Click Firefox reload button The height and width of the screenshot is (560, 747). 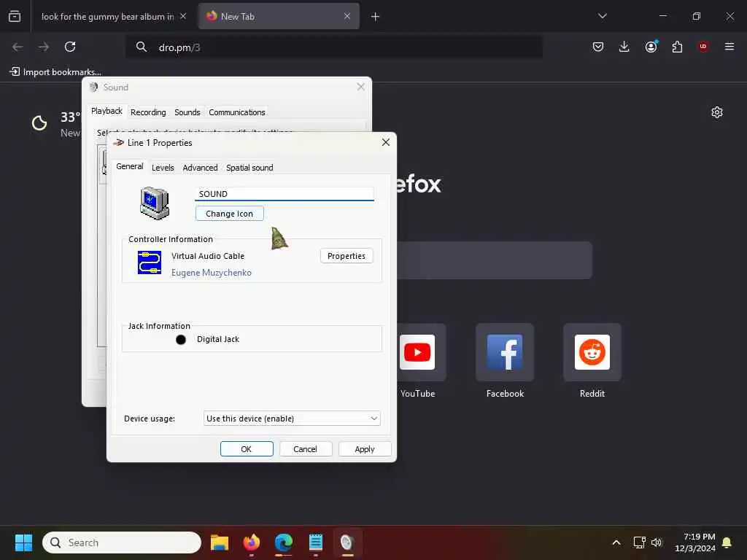[70, 47]
